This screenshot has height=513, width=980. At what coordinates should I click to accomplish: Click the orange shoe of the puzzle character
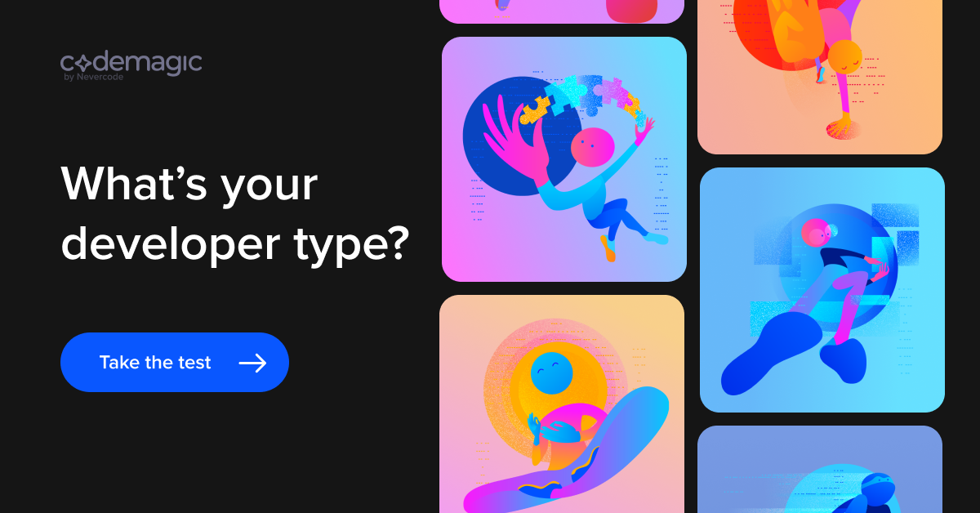(x=608, y=248)
